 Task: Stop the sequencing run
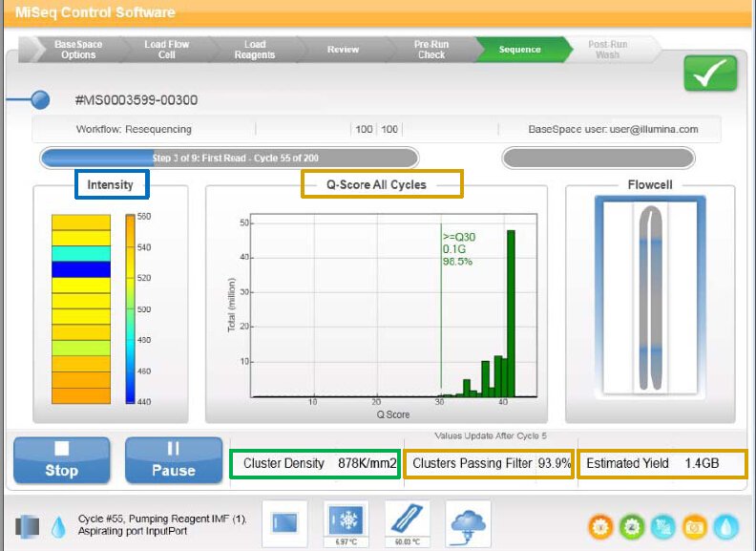point(62,460)
